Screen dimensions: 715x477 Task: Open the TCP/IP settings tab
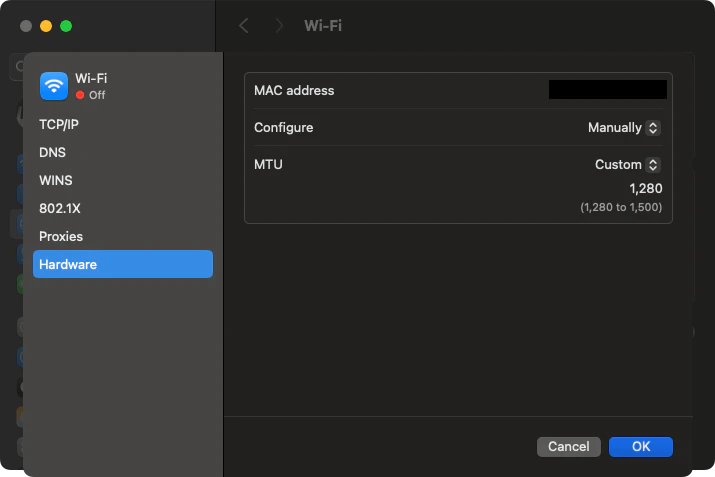59,124
